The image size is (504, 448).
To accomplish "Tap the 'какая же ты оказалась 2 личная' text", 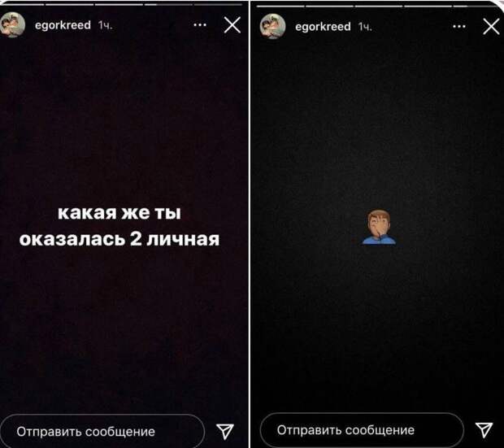I will (119, 226).
